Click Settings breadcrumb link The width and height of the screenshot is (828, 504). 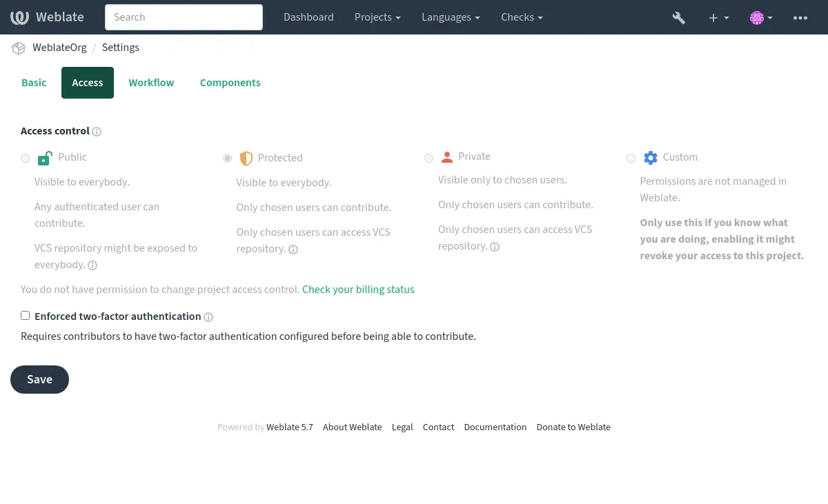point(121,48)
